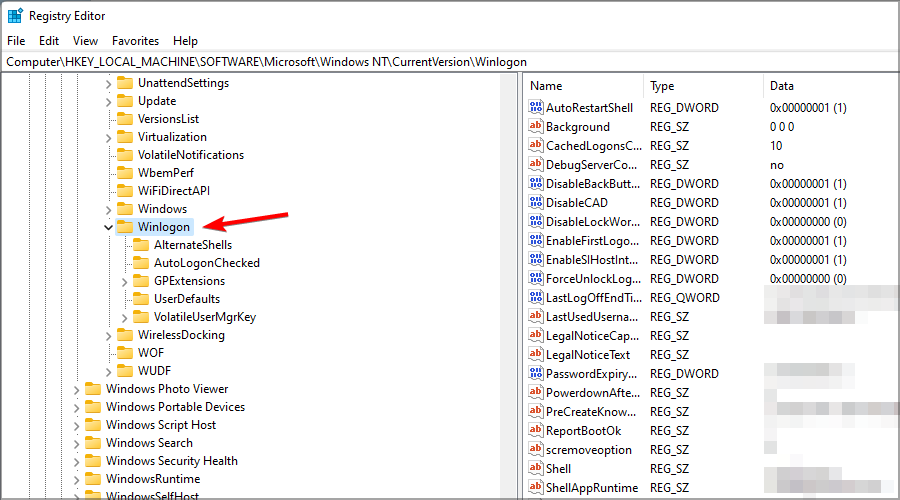Click the AutoRestartShell DWORD value icon
The image size is (900, 500).
536,107
